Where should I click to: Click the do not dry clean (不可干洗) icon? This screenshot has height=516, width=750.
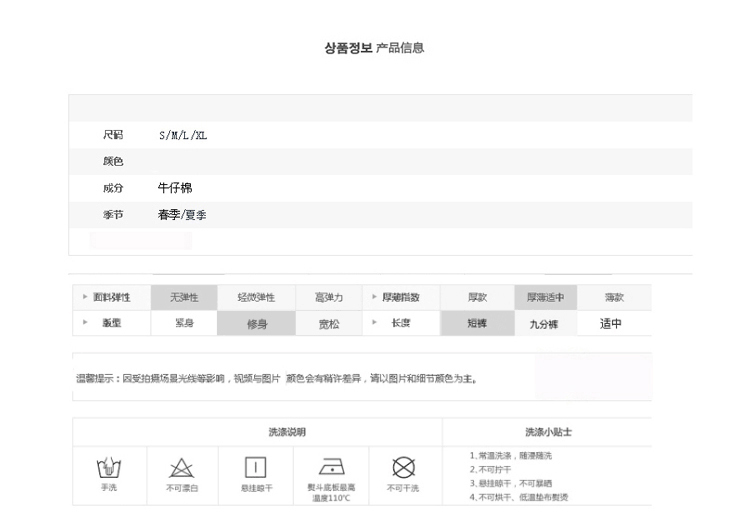(403, 467)
